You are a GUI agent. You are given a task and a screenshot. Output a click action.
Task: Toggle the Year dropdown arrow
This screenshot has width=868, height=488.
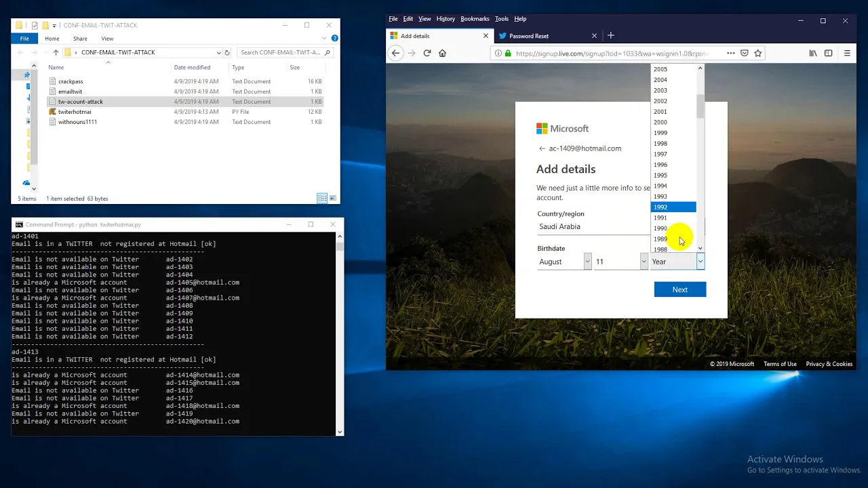coord(700,262)
